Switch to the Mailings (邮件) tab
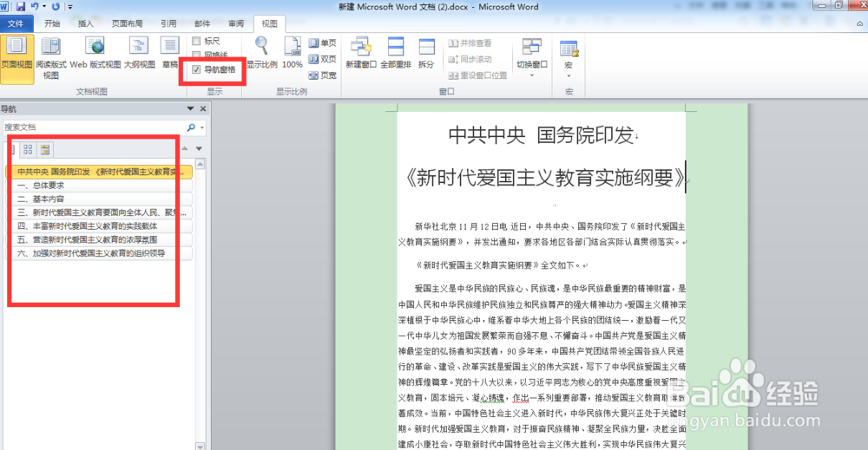Screen dimensions: 868x450 coord(202,23)
